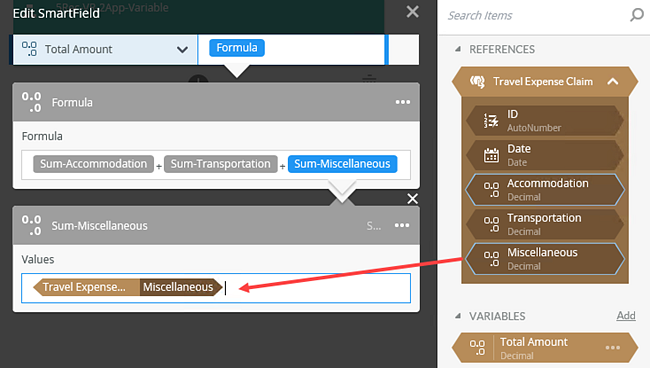
Task: Select the Total Amount variable
Action: (545, 348)
